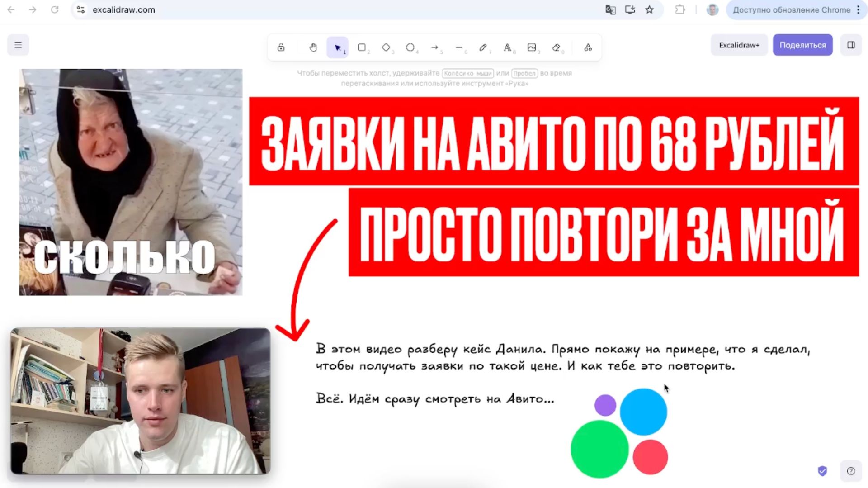Open the hamburger main menu

(18, 45)
